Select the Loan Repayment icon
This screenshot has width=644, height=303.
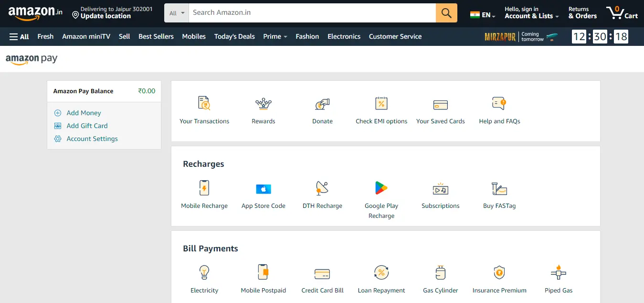[x=381, y=273]
